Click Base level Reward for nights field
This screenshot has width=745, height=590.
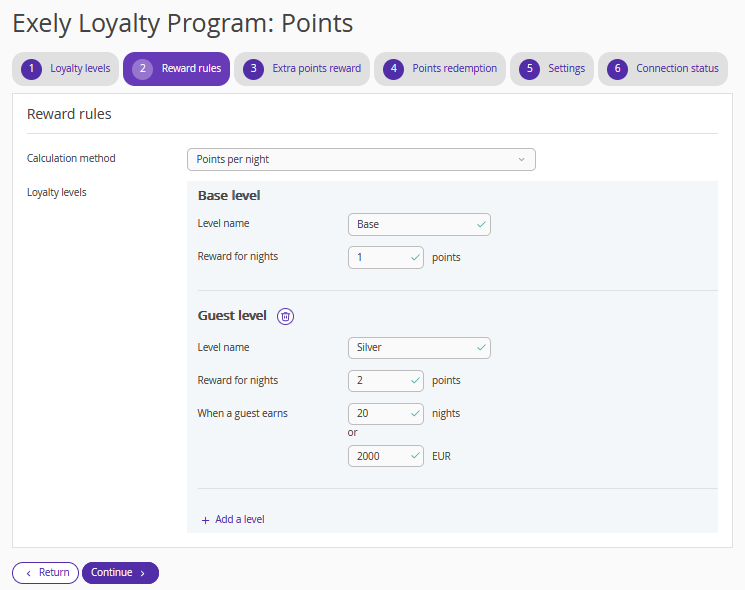(386, 257)
